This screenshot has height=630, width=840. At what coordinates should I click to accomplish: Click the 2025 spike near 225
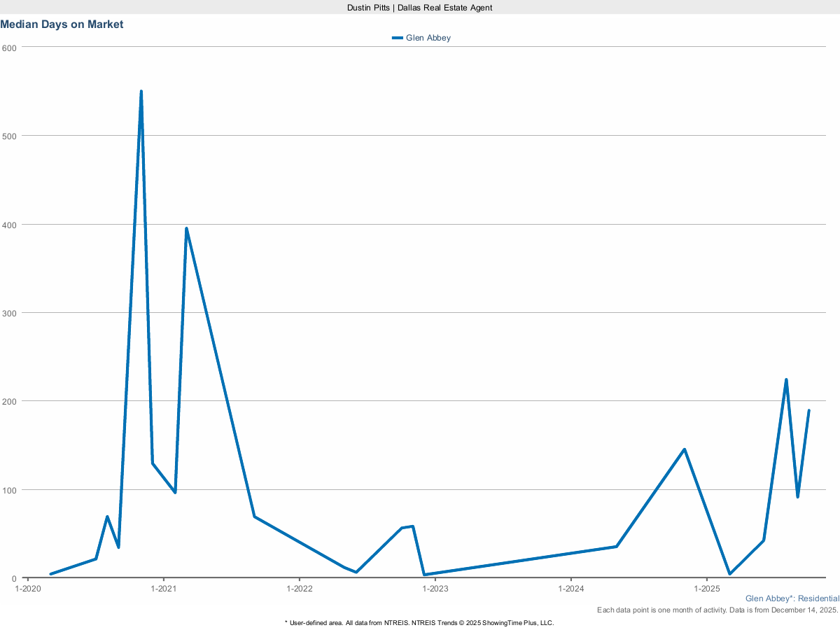[x=786, y=377]
